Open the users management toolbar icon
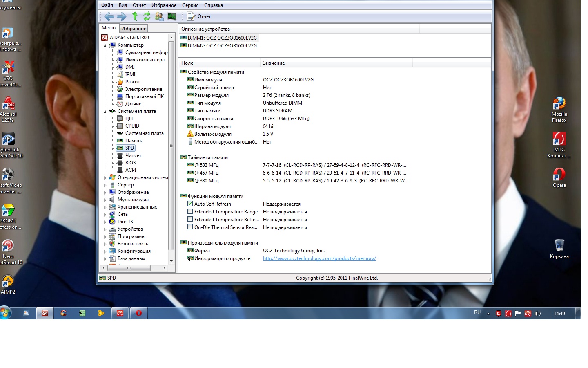 (159, 16)
